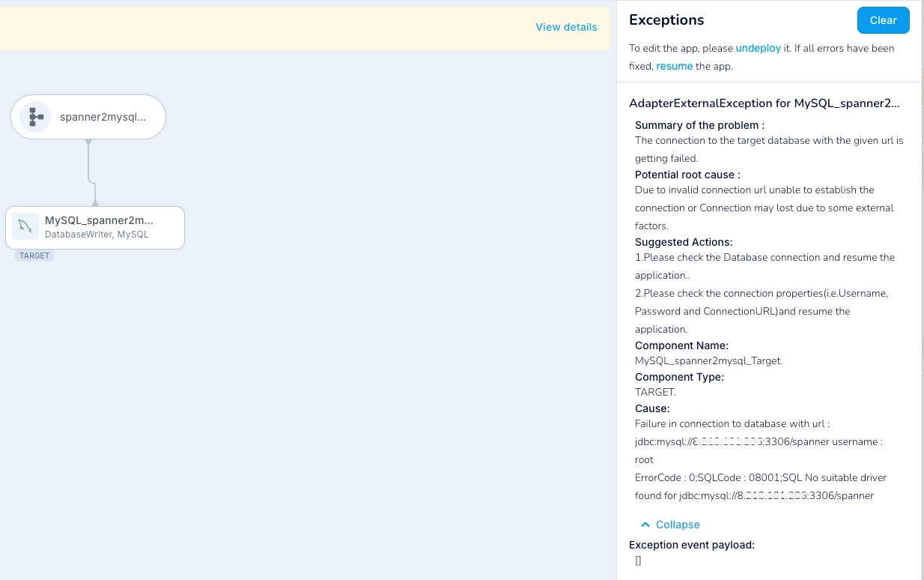This screenshot has height=580, width=924.
Task: Click the TARGET badge under MySQL node
Action: click(x=34, y=256)
